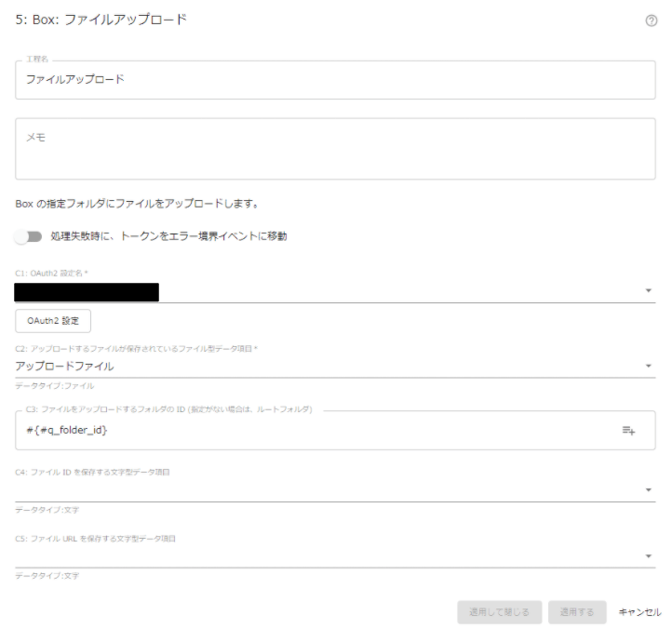Click the Box の指定フォルダに description text
This screenshot has height=628, width=672.
tap(137, 204)
